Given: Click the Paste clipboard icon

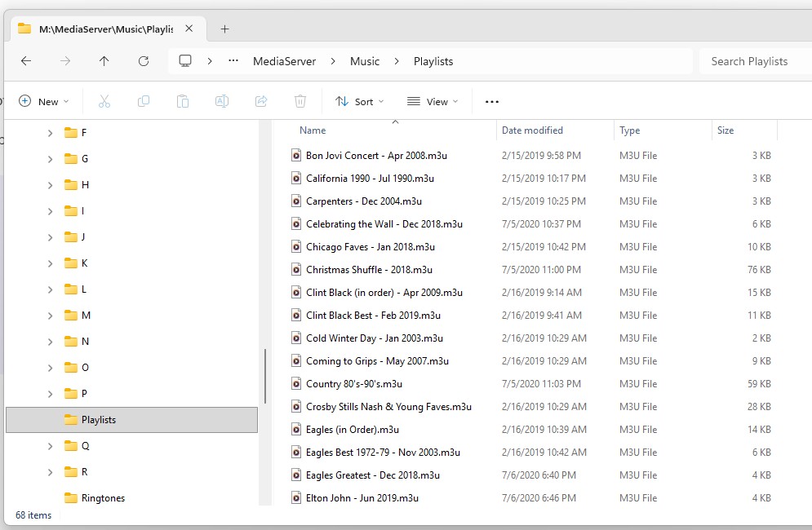Looking at the screenshot, I should pyautogui.click(x=183, y=101).
